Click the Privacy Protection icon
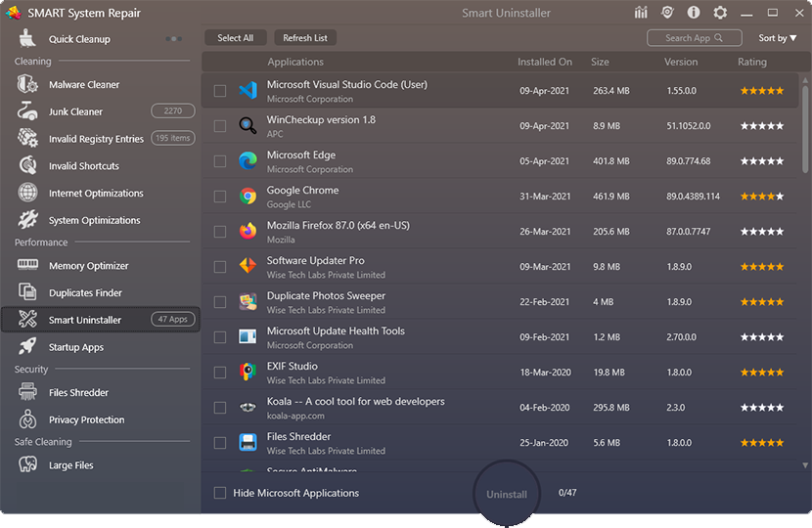Viewport: 812px width, 528px height. [x=27, y=419]
